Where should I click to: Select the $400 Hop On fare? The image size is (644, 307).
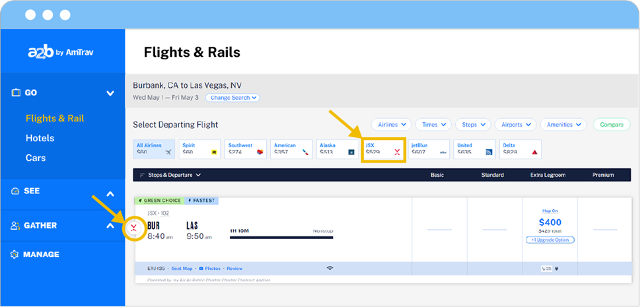point(550,223)
